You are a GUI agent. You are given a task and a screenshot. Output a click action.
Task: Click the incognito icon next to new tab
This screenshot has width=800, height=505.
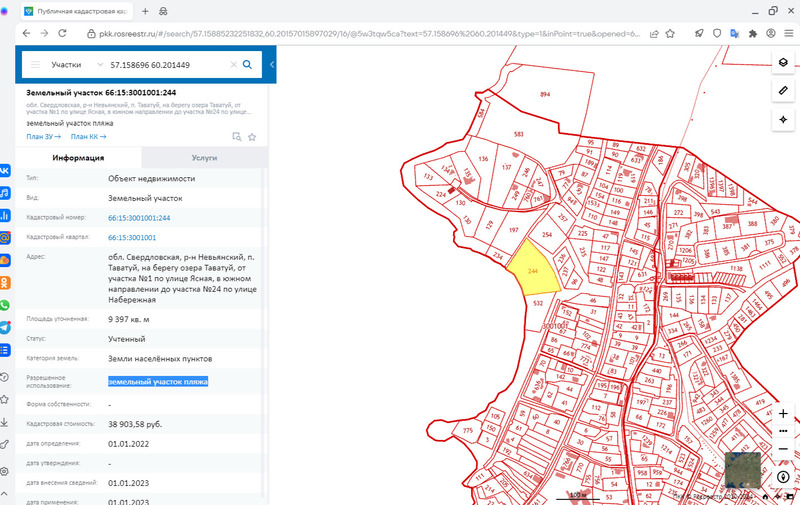[163, 11]
